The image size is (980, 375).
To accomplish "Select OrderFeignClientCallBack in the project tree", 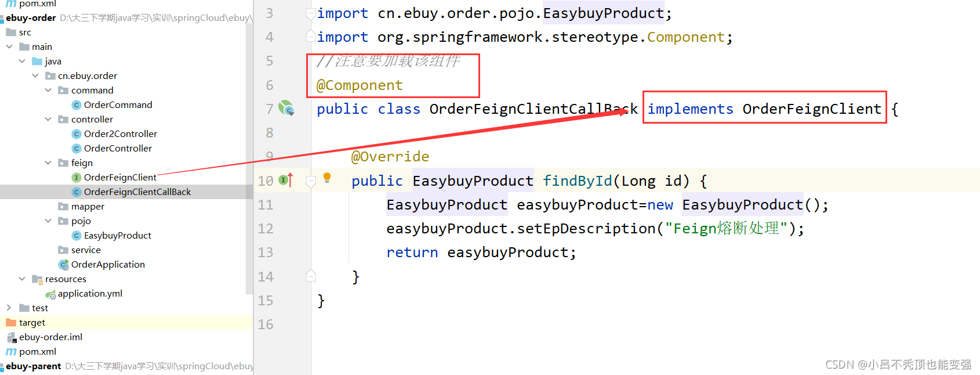I will 137,192.
